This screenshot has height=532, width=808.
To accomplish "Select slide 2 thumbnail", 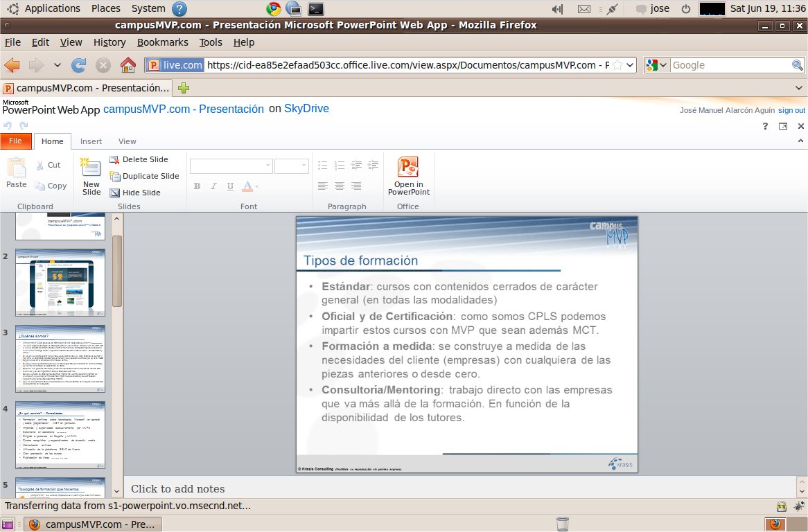I will pos(60,282).
